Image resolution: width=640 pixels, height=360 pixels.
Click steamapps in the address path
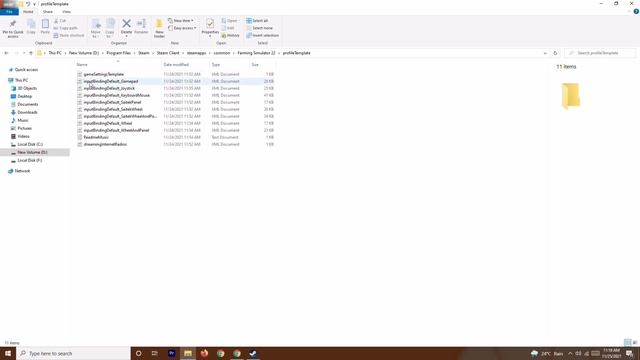pos(197,53)
